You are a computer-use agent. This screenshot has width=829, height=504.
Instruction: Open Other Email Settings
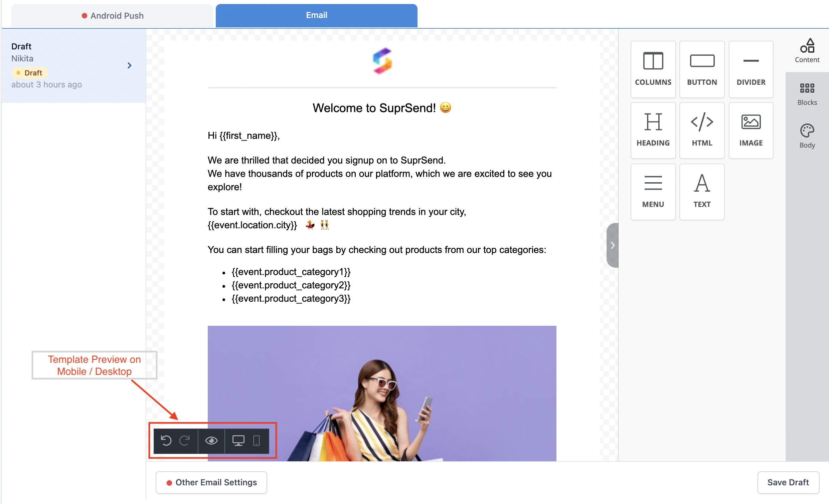(211, 482)
